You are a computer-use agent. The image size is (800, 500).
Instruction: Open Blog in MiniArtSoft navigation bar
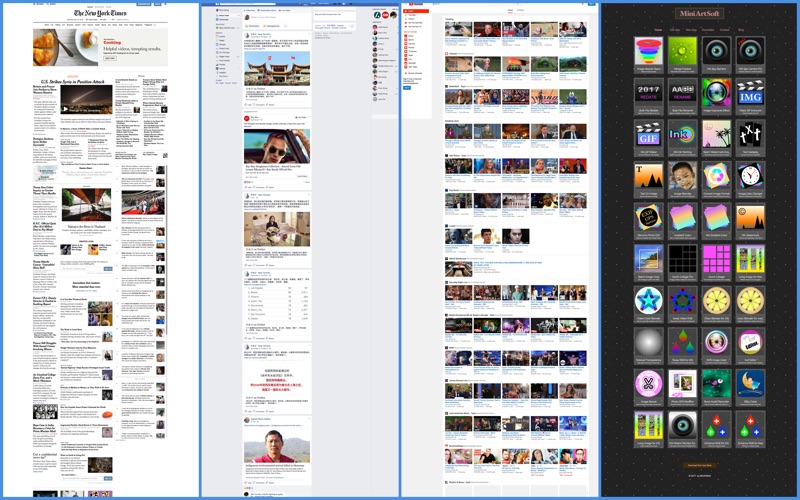pyautogui.click(x=741, y=30)
